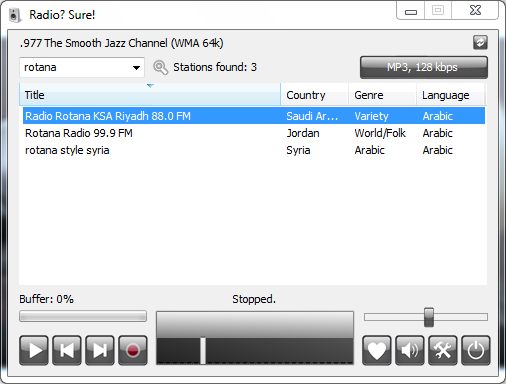Click the volume slider handle
Screen dimensions: 506x384
tap(429, 317)
